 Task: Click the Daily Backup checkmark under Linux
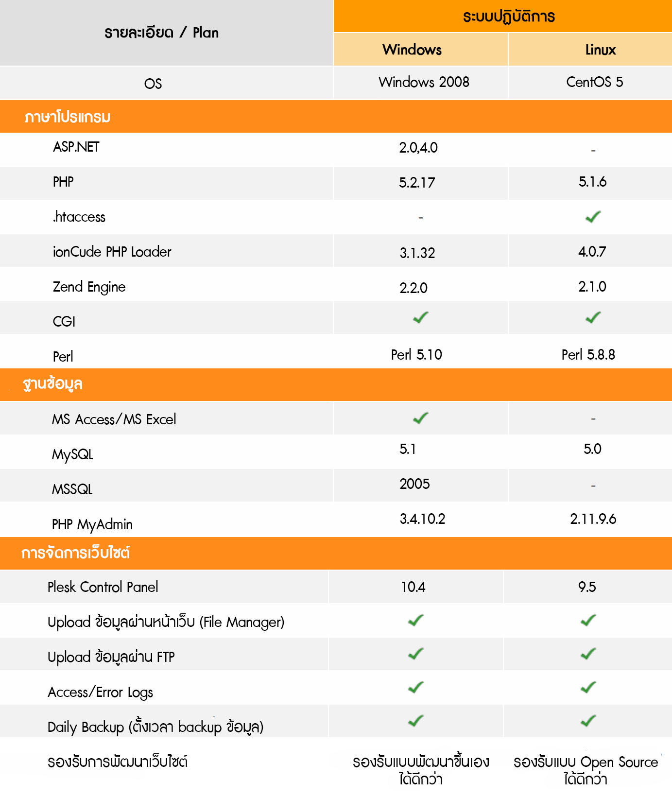point(588,721)
